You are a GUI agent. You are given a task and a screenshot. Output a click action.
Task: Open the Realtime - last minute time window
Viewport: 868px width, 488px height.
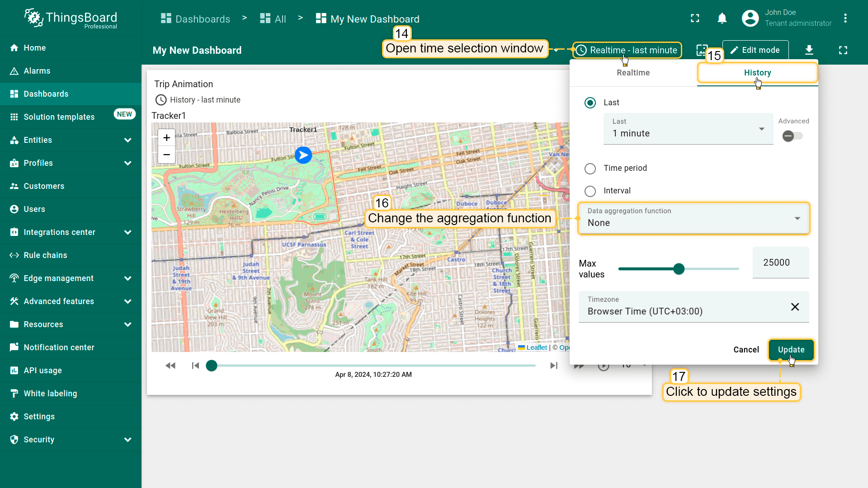[627, 50]
